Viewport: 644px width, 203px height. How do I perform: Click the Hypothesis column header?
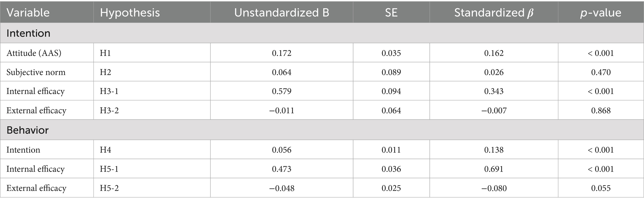(130, 13)
